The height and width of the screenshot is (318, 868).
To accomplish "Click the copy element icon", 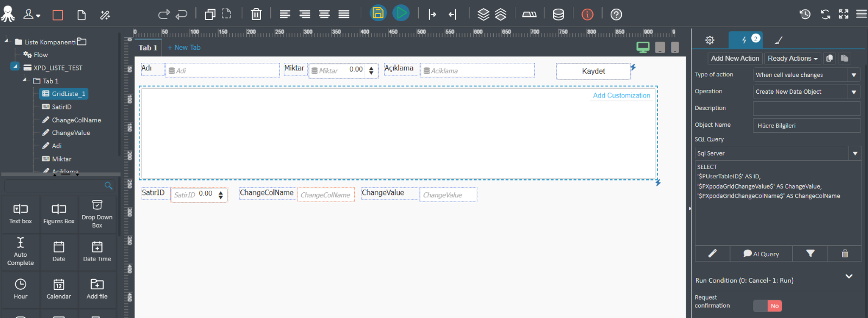I will pos(210,15).
